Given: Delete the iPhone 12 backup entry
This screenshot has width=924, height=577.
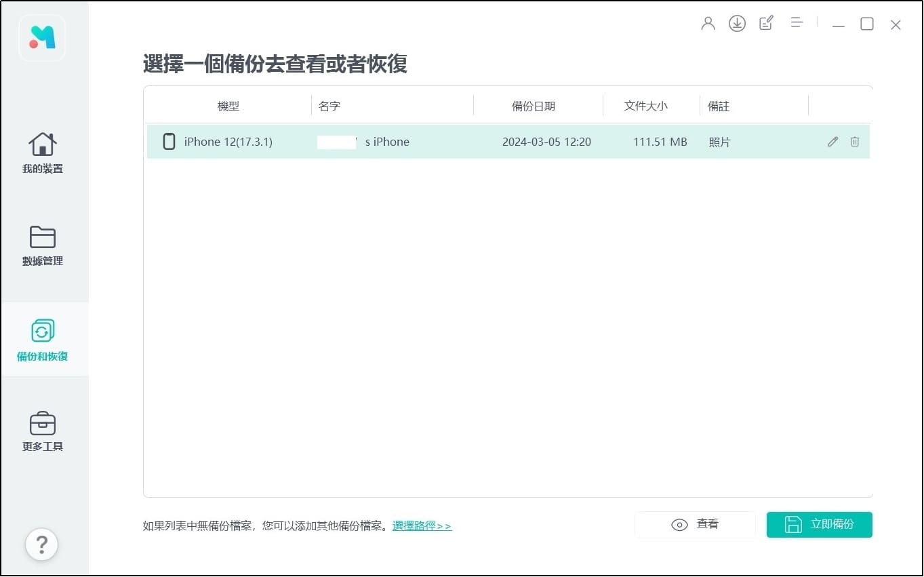Looking at the screenshot, I should point(855,142).
